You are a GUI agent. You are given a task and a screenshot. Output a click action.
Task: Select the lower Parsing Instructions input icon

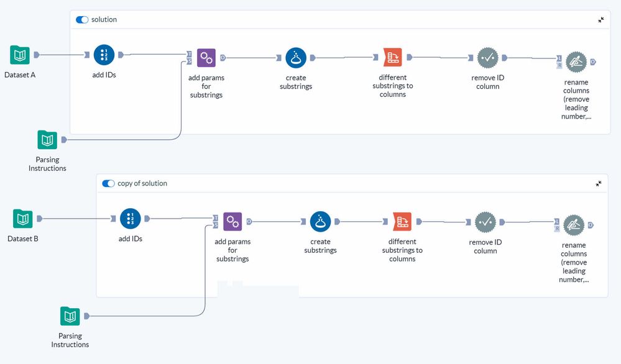click(70, 316)
